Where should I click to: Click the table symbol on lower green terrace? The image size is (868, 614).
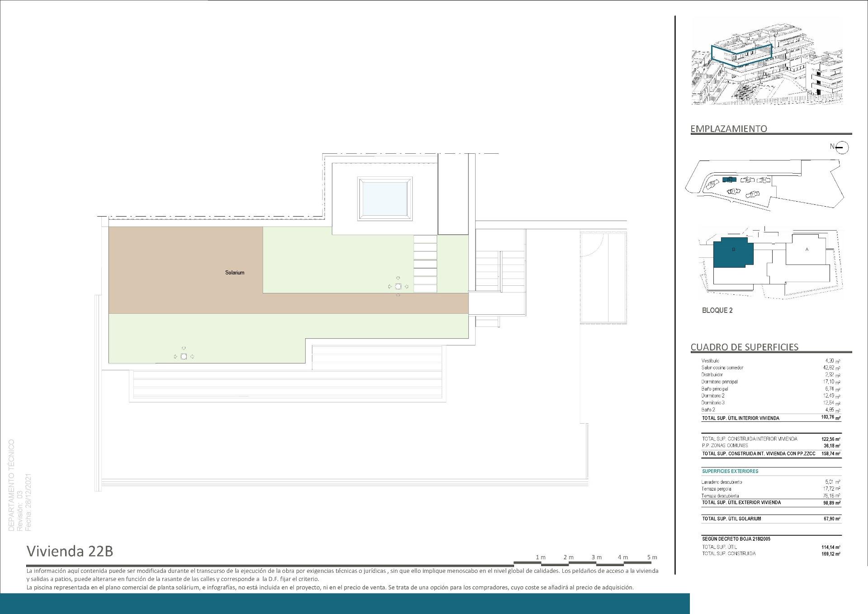[x=184, y=357]
